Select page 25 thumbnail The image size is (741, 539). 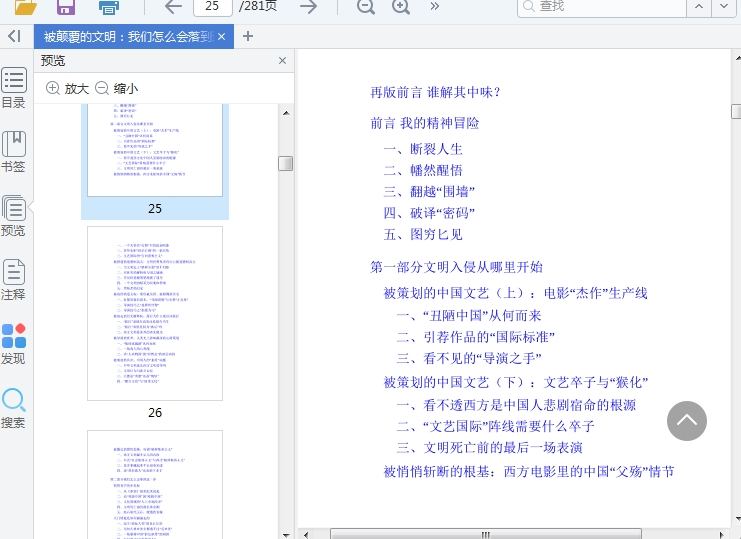pos(155,161)
